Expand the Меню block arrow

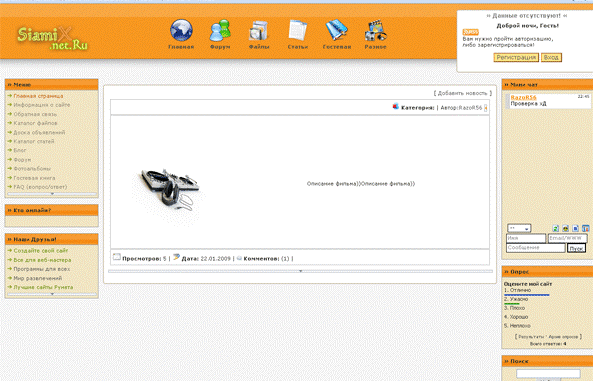(52, 194)
